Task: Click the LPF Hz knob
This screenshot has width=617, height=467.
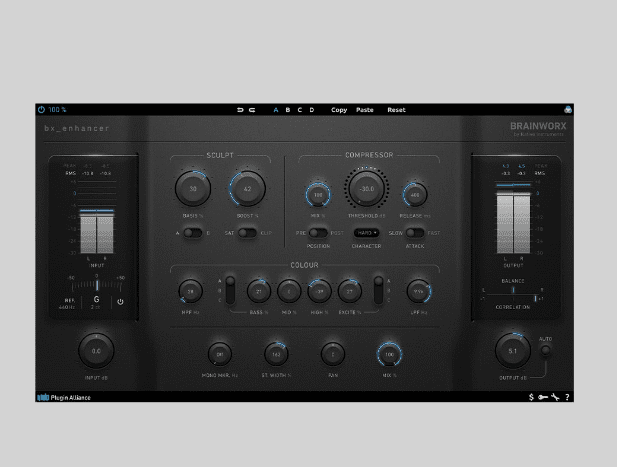Action: pos(419,291)
